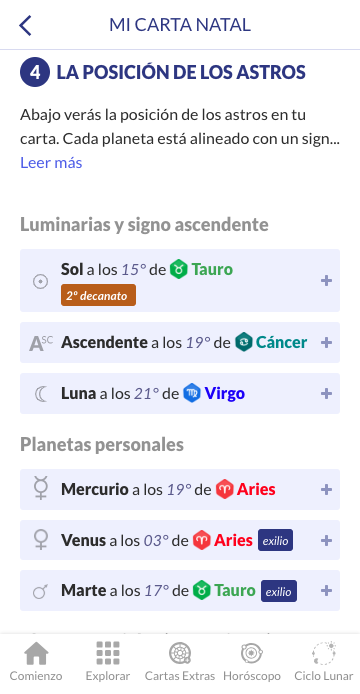
Task: Tap the red Aries sign icon beside Mercurio
Action: point(225,489)
